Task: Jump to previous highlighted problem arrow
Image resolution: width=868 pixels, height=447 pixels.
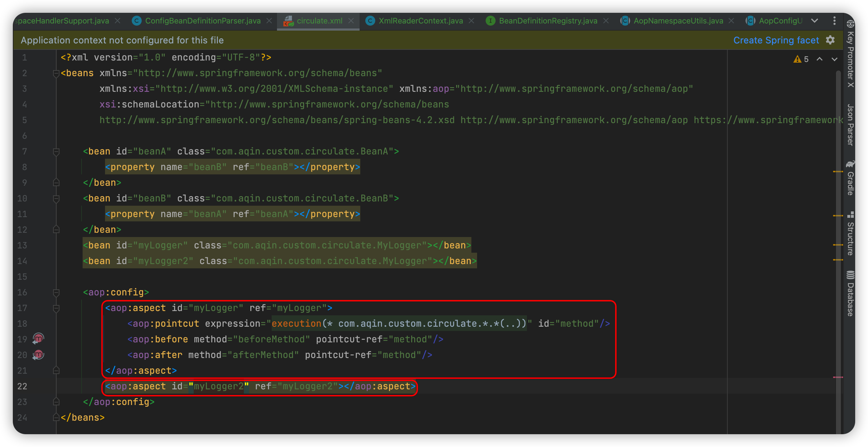Action: point(820,59)
